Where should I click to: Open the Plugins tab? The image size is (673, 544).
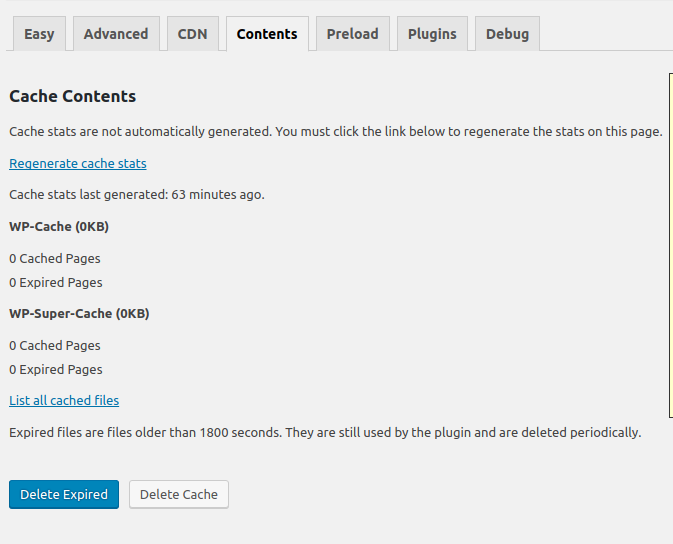[432, 33]
